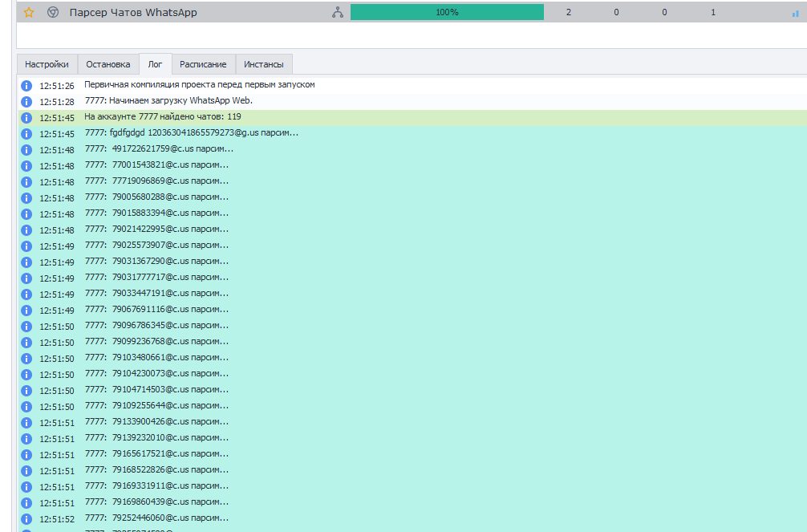Click the 100% progress bar
This screenshot has height=532, width=807.
(447, 12)
